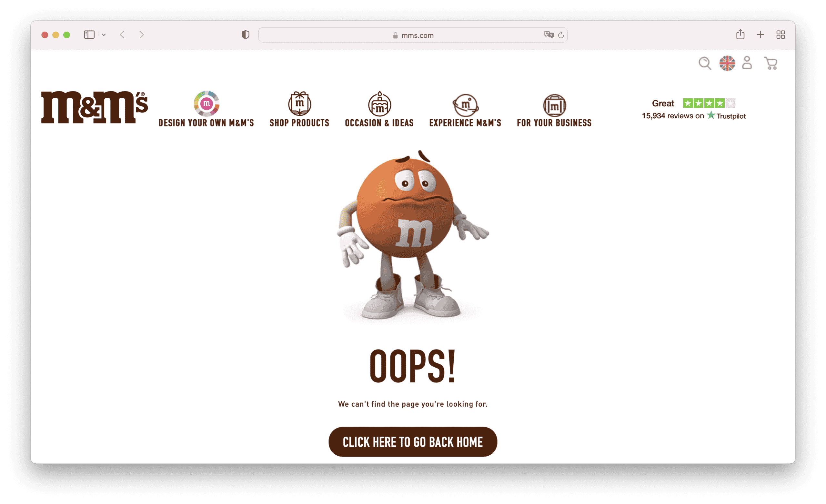826x504 pixels.
Task: Click the planet Experience M&M's icon
Action: 465,105
